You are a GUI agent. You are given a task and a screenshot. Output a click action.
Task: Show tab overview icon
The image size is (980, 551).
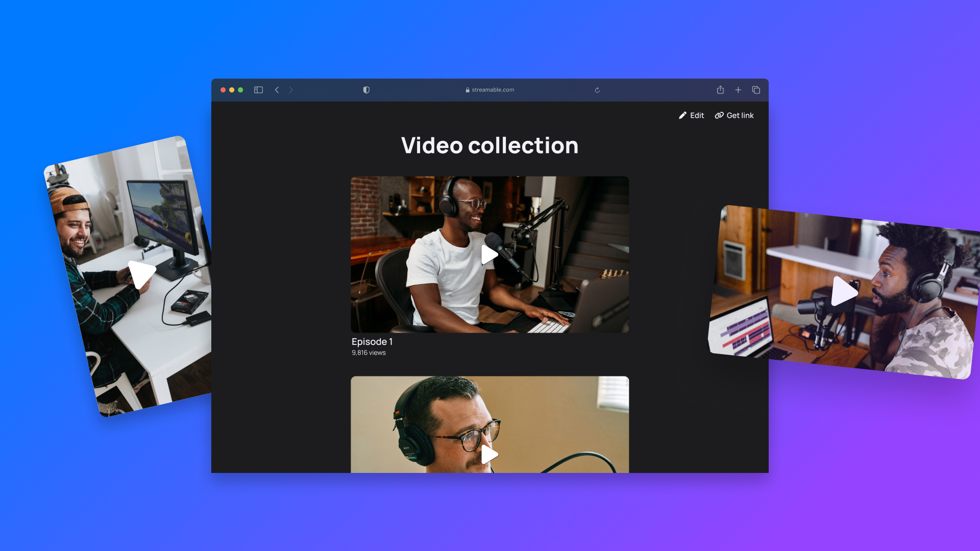click(x=756, y=90)
